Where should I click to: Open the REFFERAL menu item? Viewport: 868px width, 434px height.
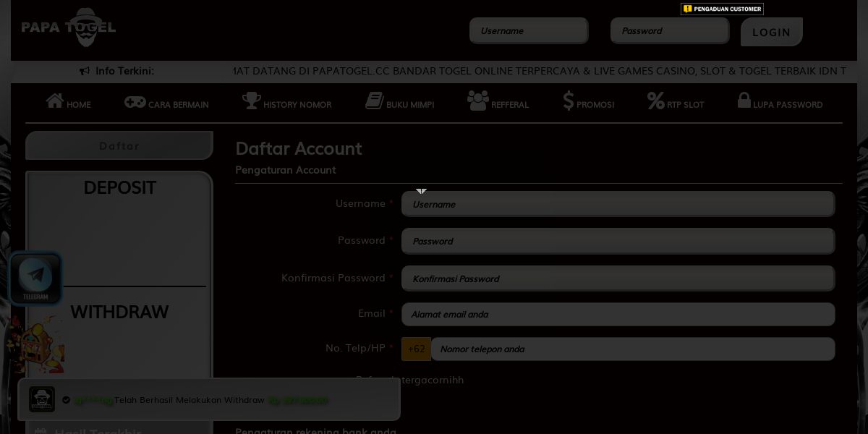tap(510, 105)
